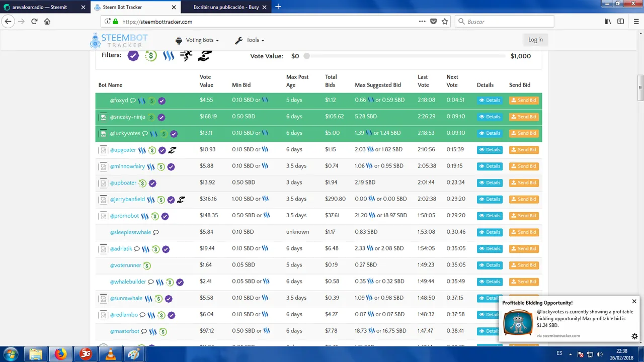Click the verified badge next to @minnowfairy

[171, 167]
